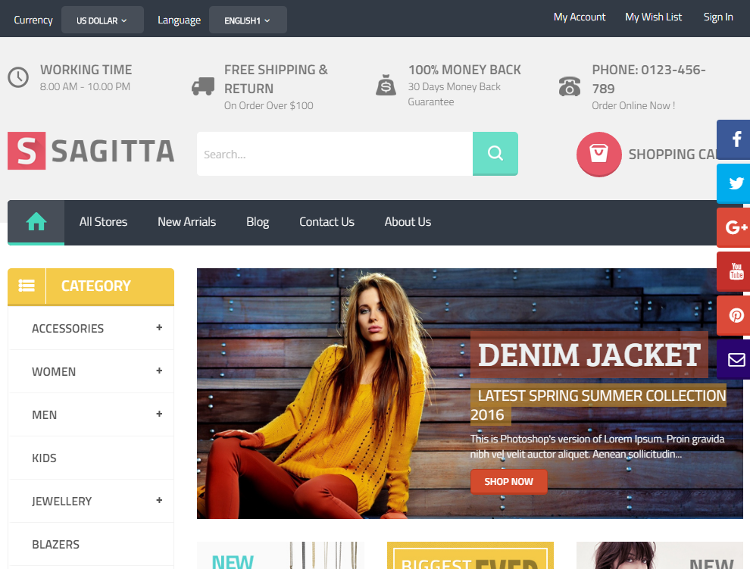Open the English1 language dropdown
The height and width of the screenshot is (569, 750).
click(x=248, y=20)
